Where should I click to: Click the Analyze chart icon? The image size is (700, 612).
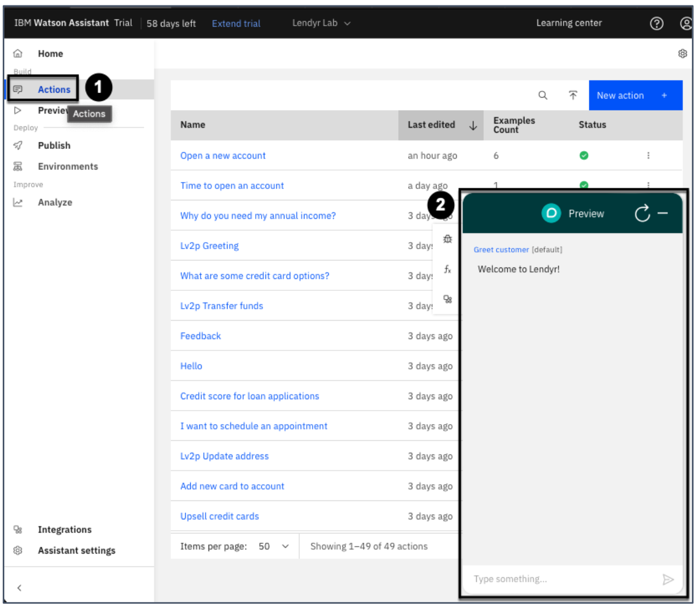click(18, 202)
